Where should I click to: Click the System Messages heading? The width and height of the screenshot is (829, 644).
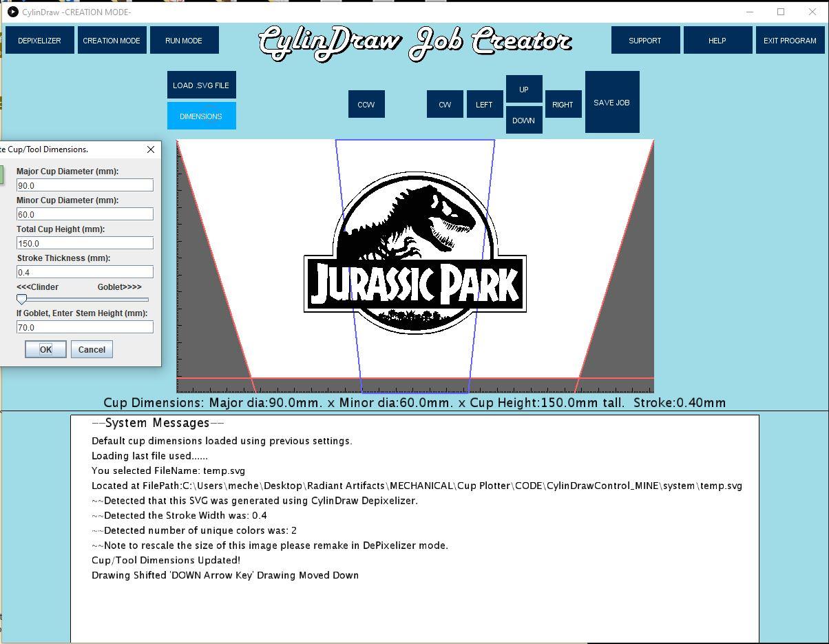coord(158,423)
